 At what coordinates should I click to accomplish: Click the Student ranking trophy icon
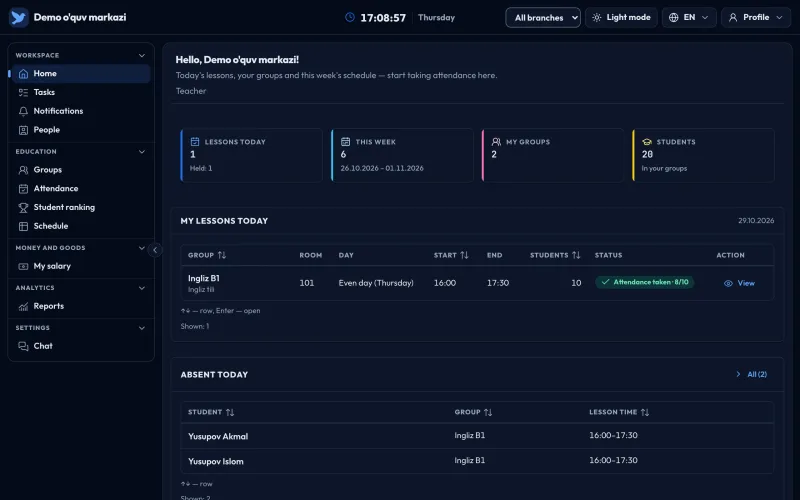23,208
